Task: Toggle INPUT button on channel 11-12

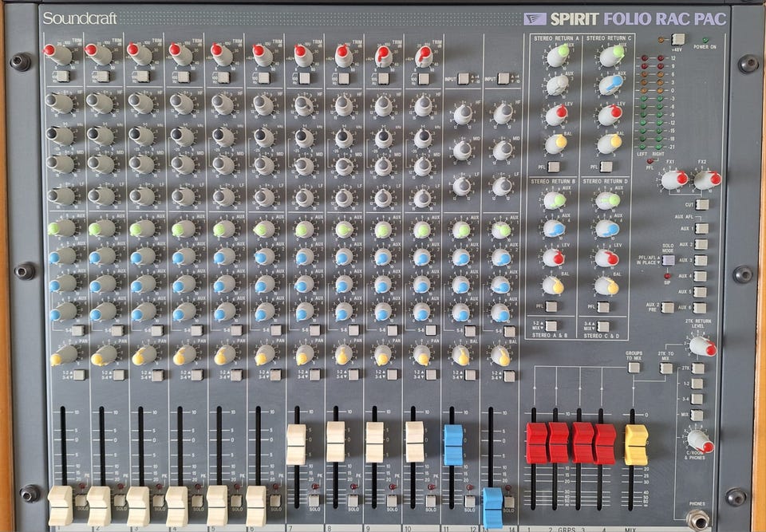Action: (463, 79)
